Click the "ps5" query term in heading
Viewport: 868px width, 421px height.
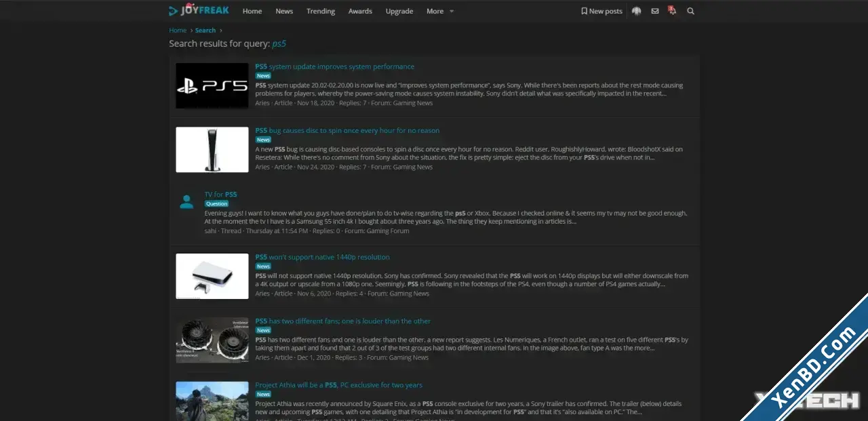(x=279, y=44)
